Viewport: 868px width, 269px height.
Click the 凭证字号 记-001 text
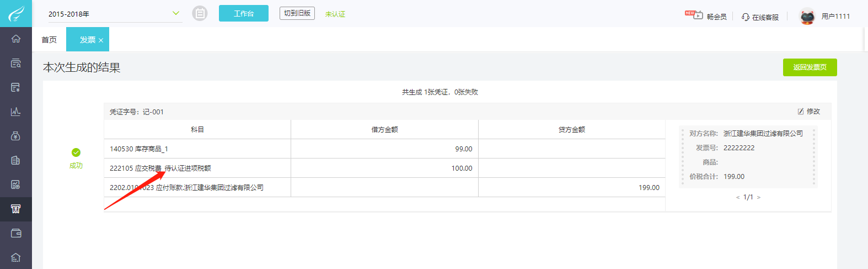(137, 112)
